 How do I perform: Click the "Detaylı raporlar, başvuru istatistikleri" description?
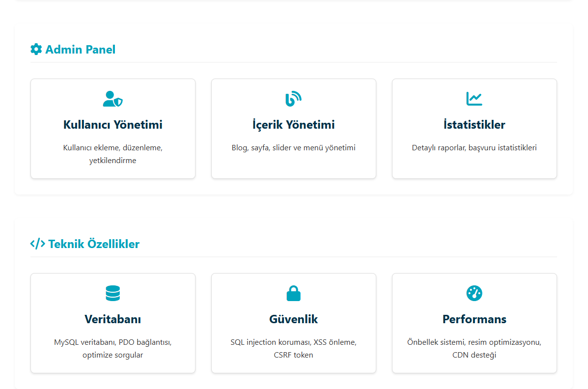tap(474, 147)
